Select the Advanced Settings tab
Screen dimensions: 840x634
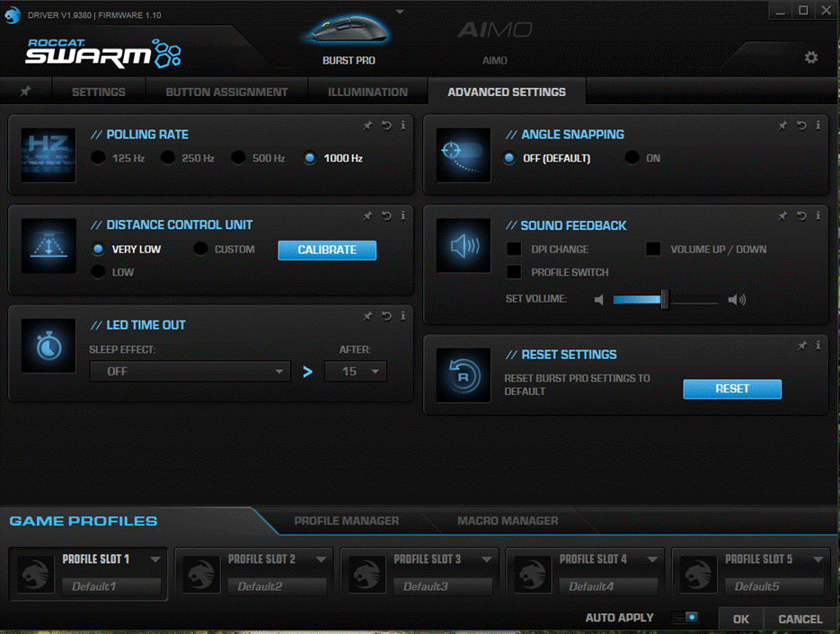pyautogui.click(x=507, y=92)
